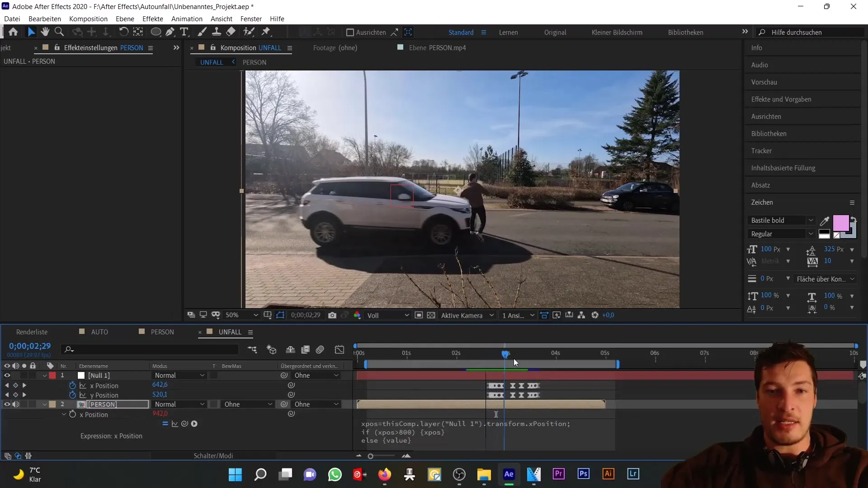Switch to Kleiner Bildschirm workspace

click(617, 33)
